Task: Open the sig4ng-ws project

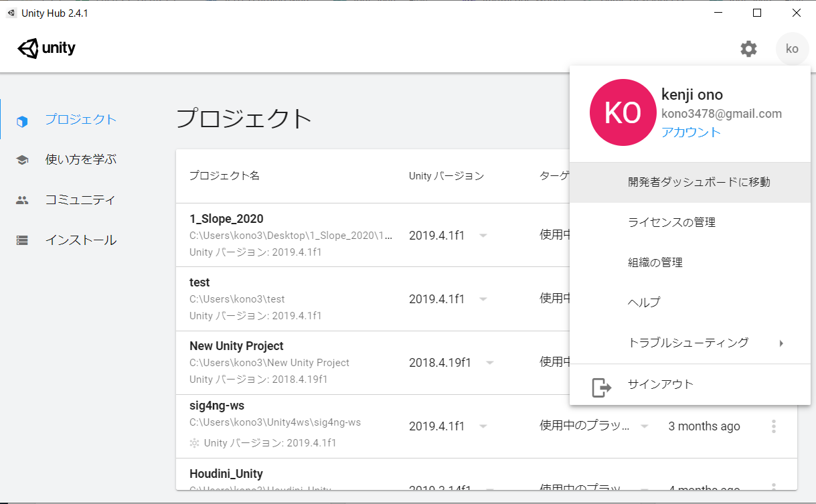Action: pyautogui.click(x=218, y=406)
